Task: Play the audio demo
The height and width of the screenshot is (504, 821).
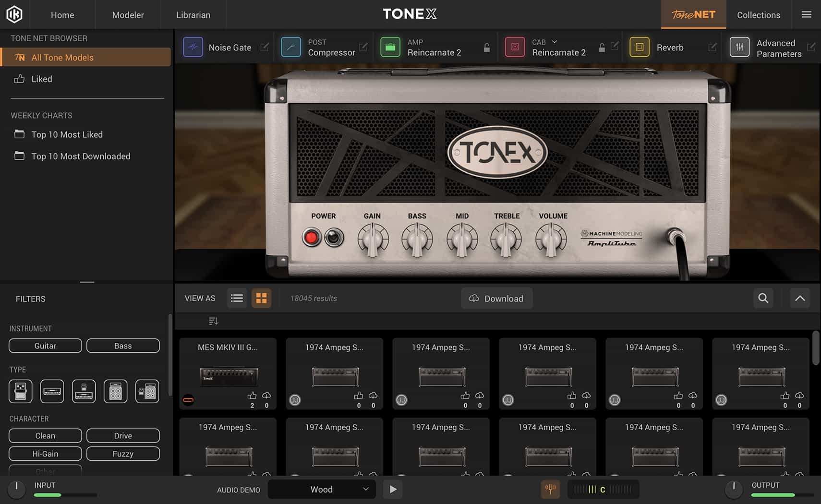Action: point(393,489)
